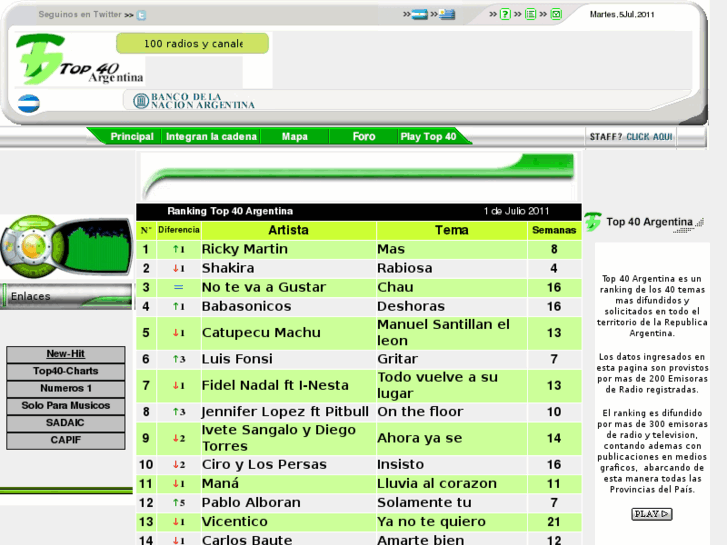Click the song title Gritar
The height and width of the screenshot is (545, 727).
coord(397,359)
